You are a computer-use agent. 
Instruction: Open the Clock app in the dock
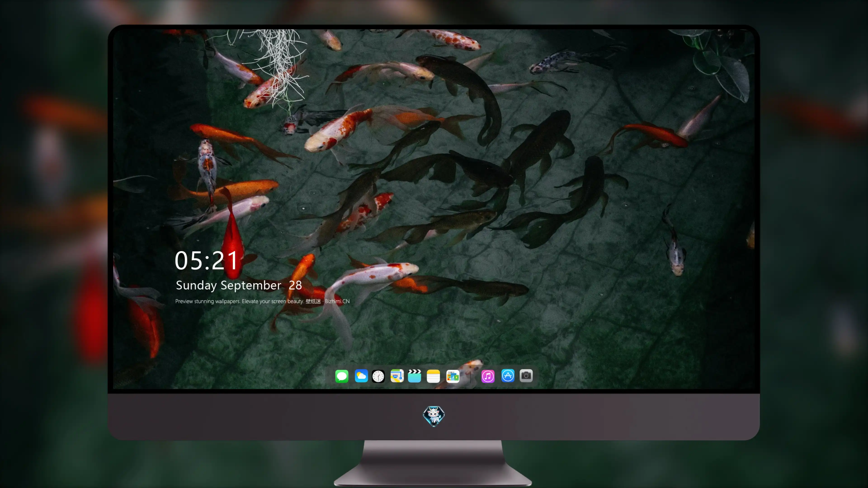point(378,376)
